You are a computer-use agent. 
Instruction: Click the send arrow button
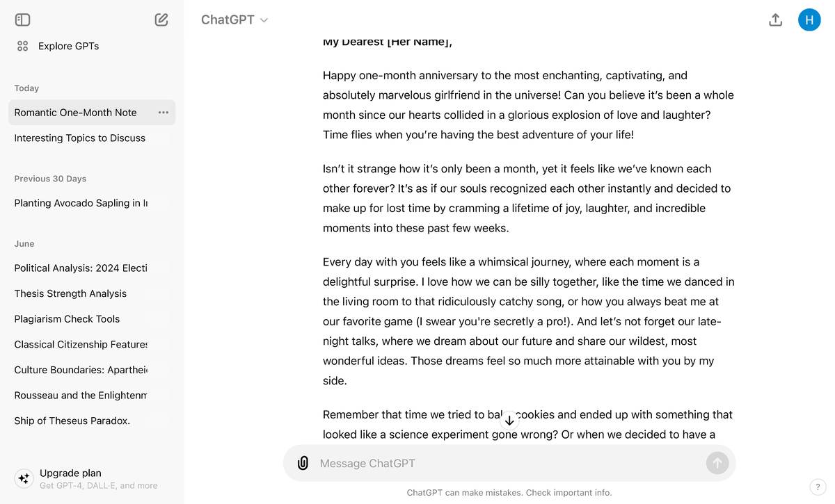pyautogui.click(x=717, y=463)
